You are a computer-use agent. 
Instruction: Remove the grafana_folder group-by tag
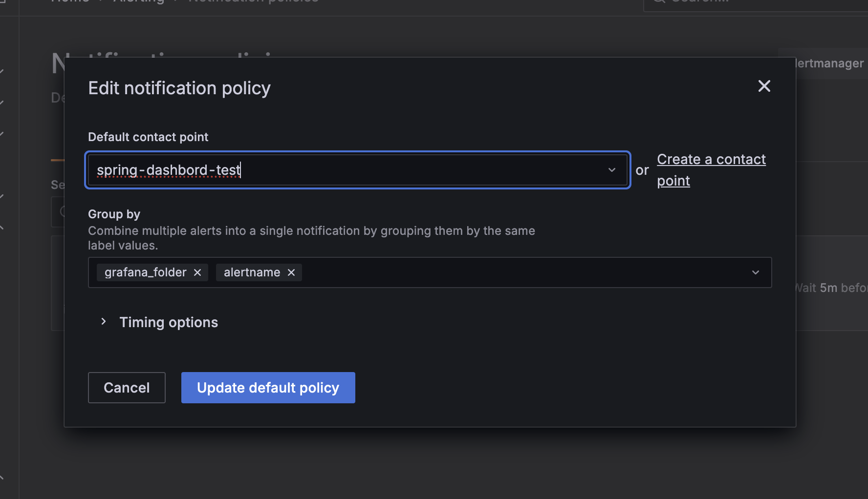pyautogui.click(x=197, y=272)
